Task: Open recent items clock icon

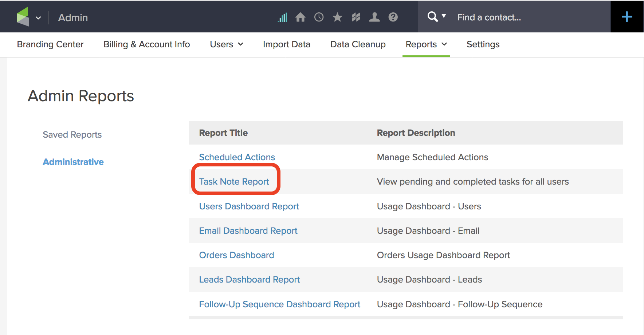Action: click(x=319, y=17)
